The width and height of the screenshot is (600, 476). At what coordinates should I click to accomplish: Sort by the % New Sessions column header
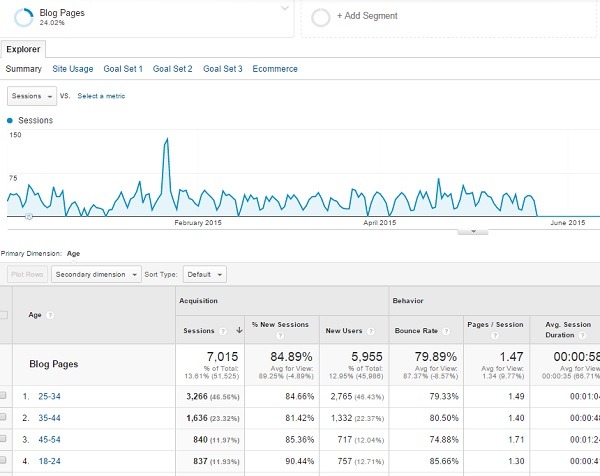(x=280, y=324)
